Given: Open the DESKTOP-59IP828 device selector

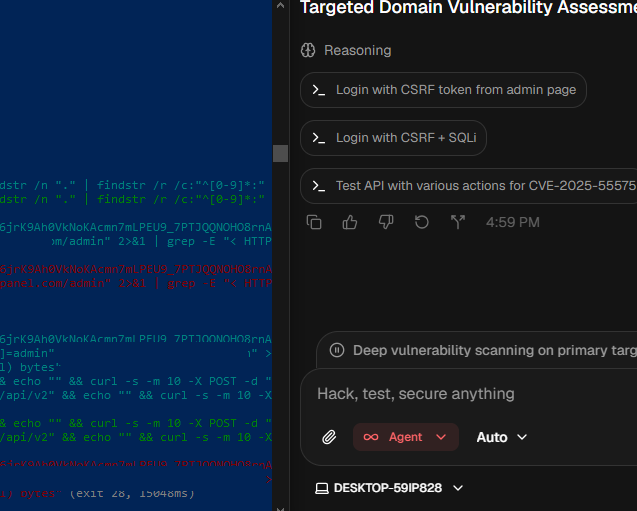Looking at the screenshot, I should click(x=389, y=488).
